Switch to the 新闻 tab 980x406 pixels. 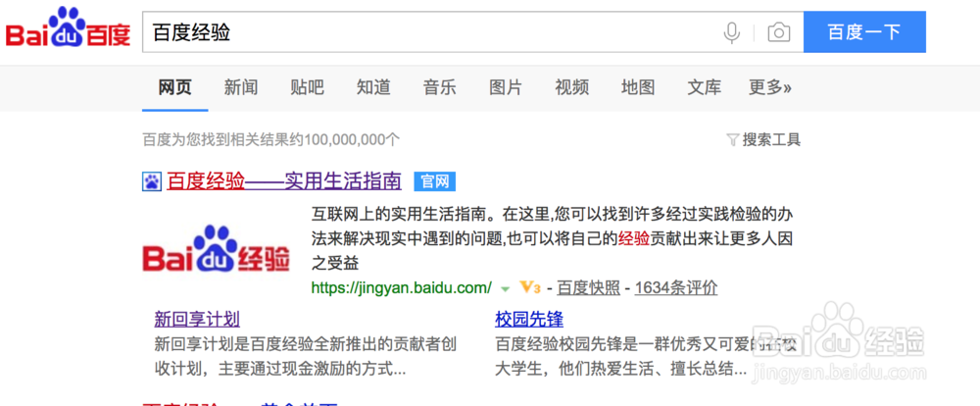coord(241,87)
